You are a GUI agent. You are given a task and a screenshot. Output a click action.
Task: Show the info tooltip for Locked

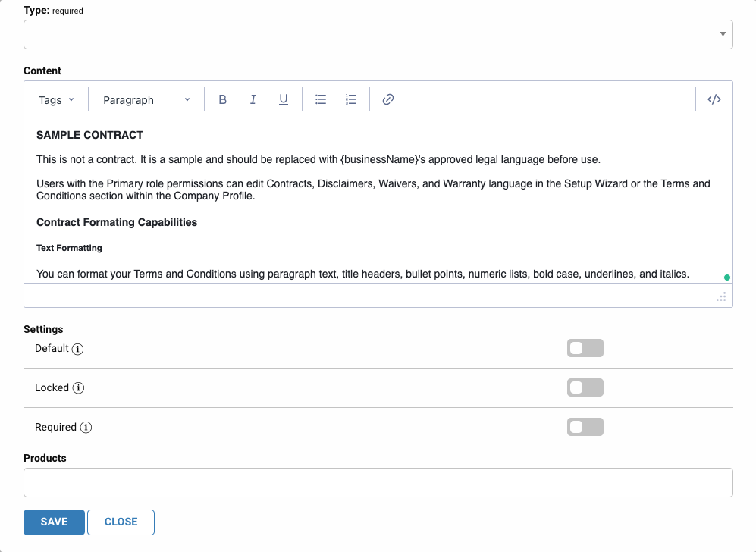78,388
